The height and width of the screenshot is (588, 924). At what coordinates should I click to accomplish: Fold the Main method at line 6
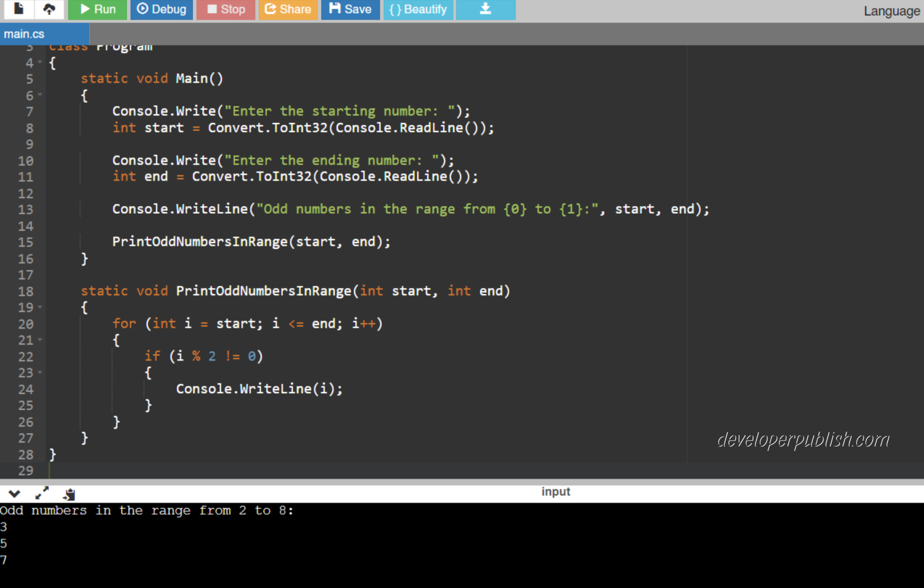coord(40,95)
